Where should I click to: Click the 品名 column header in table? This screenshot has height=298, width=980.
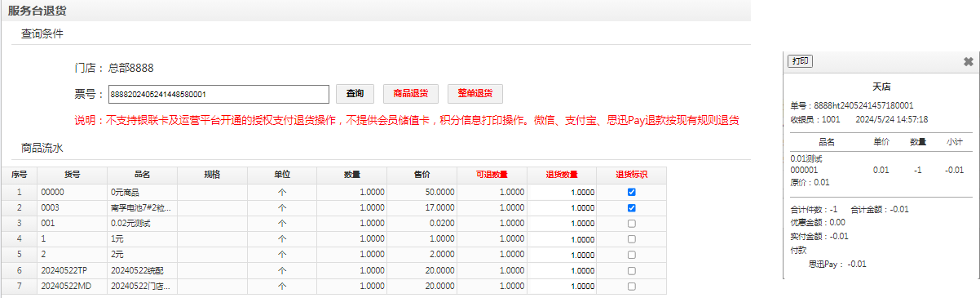tap(142, 175)
